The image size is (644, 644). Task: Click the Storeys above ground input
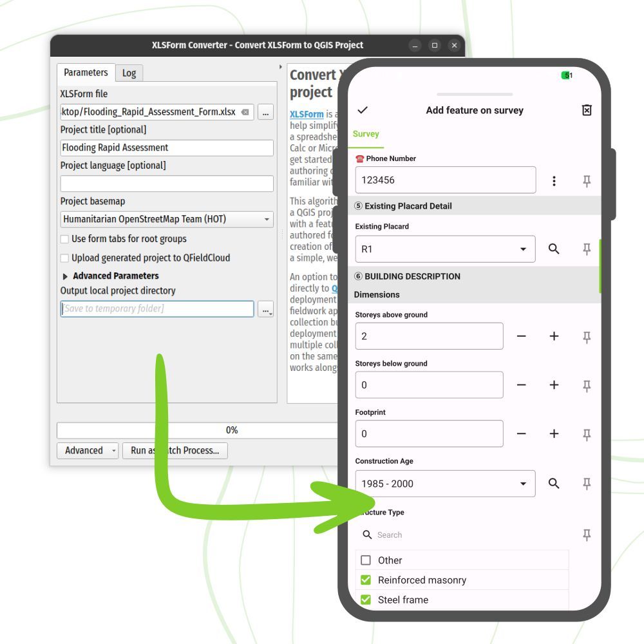(x=429, y=336)
